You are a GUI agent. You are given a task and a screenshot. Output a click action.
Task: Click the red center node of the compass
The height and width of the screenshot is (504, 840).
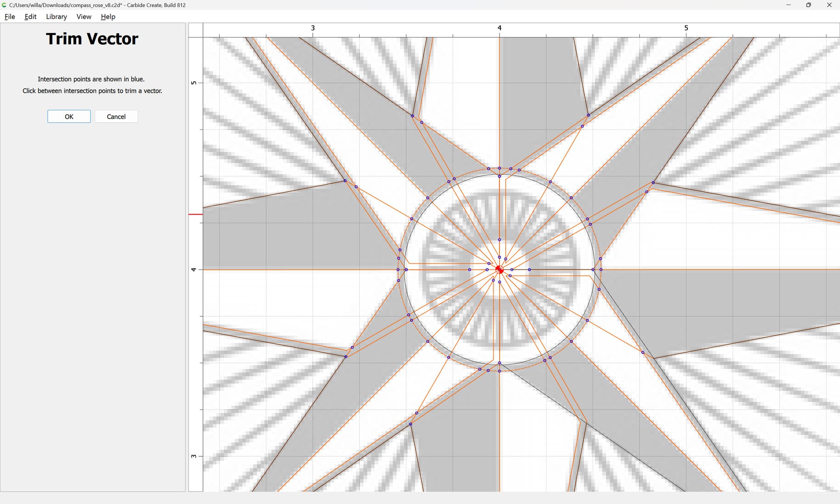pos(500,270)
